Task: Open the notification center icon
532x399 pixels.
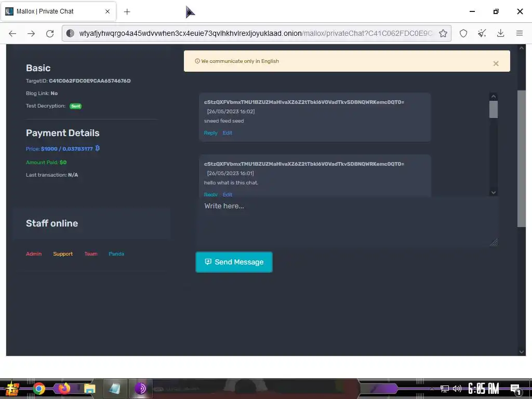Action: [x=515, y=389]
